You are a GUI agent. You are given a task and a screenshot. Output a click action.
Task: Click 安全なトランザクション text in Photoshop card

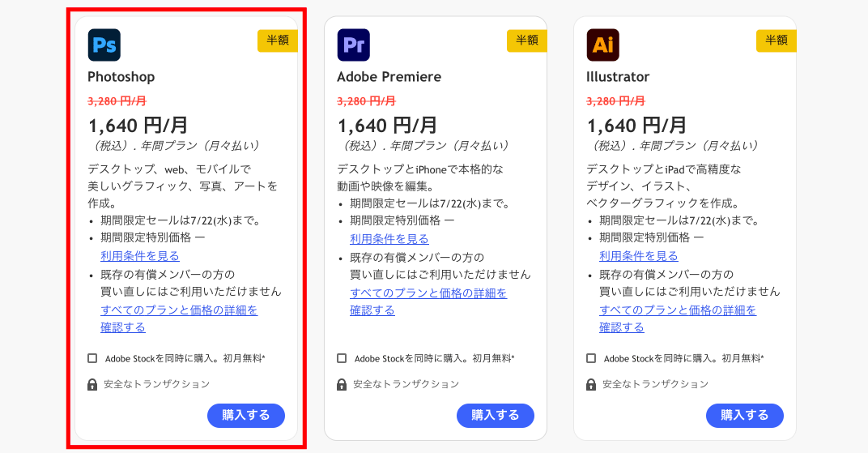click(157, 384)
